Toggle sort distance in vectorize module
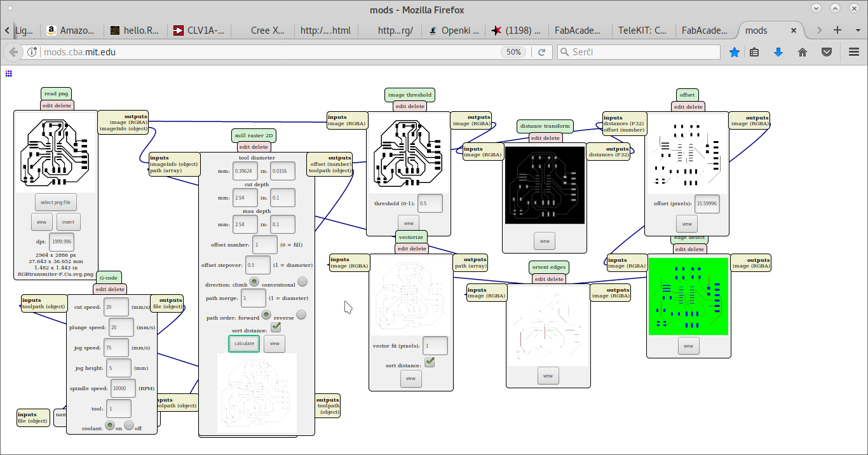This screenshot has width=868, height=455. (430, 362)
